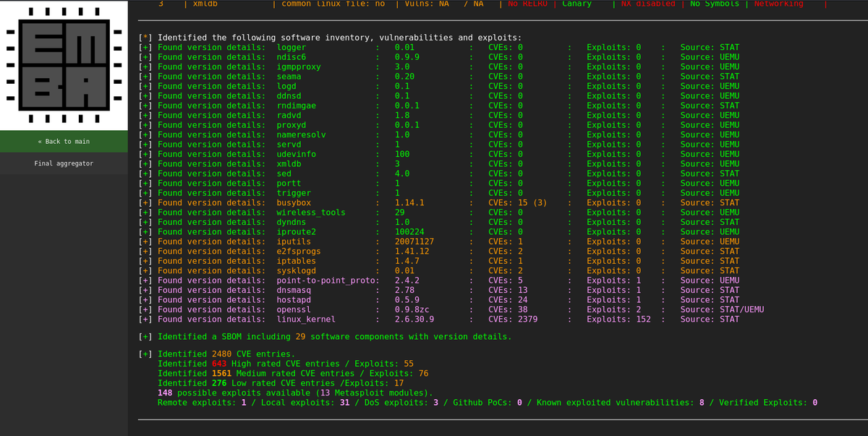Click the 'Networking' label in top row
Viewport: 868px width, 436px height.
coord(778,4)
